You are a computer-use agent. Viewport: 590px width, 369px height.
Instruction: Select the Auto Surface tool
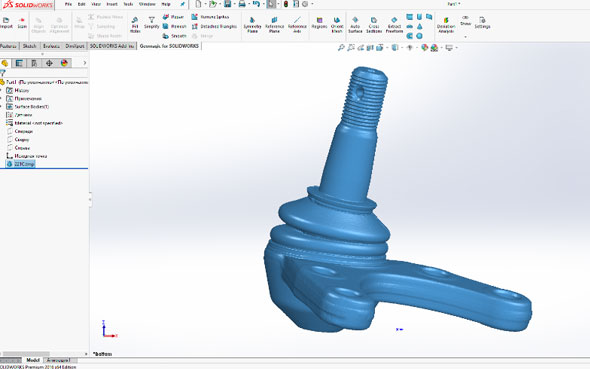tap(355, 25)
